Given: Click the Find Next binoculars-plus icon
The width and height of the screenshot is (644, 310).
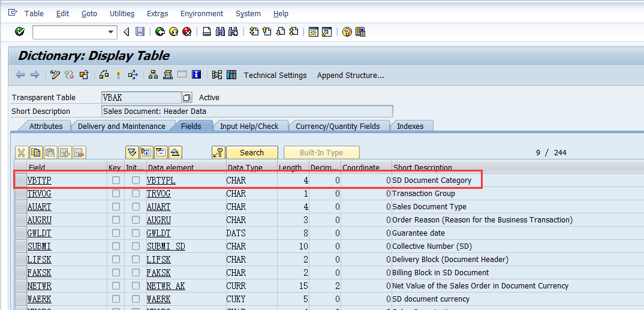Looking at the screenshot, I should click(x=233, y=32).
